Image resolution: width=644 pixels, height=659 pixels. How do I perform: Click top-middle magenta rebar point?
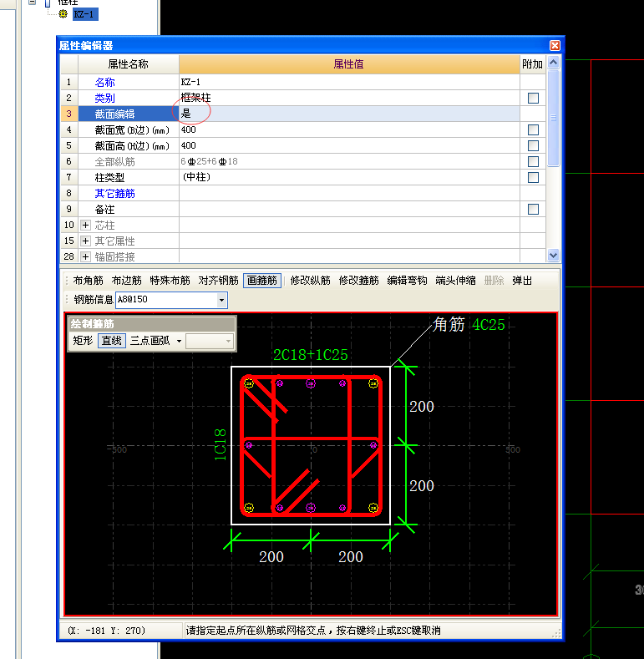pos(311,383)
